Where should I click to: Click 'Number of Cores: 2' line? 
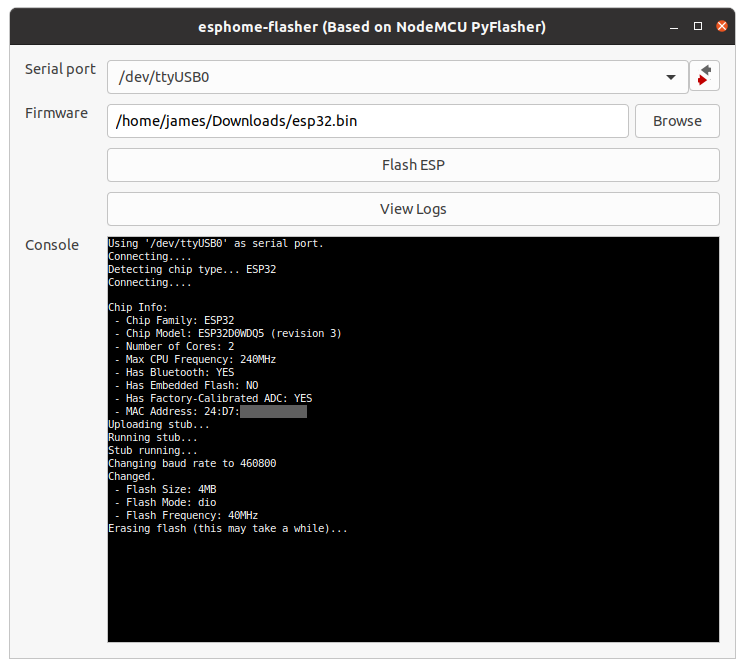[174, 346]
